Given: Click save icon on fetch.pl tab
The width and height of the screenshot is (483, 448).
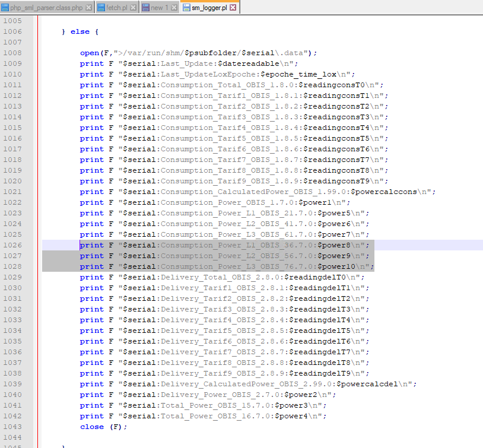Looking at the screenshot, I should tap(101, 8).
